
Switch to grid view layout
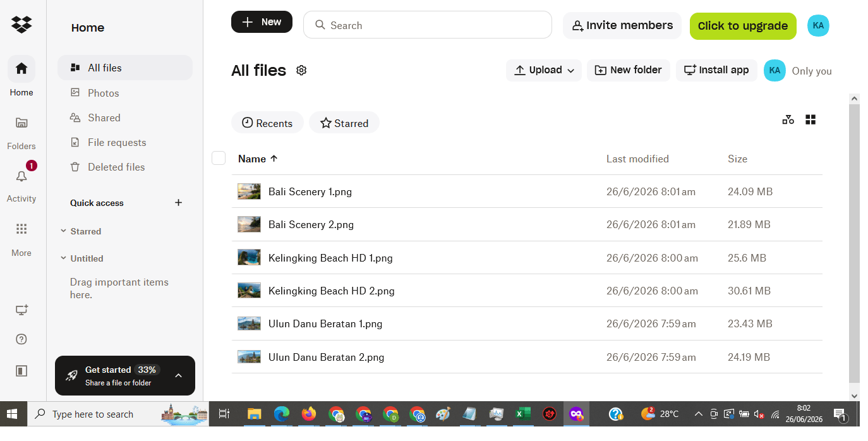click(x=811, y=119)
